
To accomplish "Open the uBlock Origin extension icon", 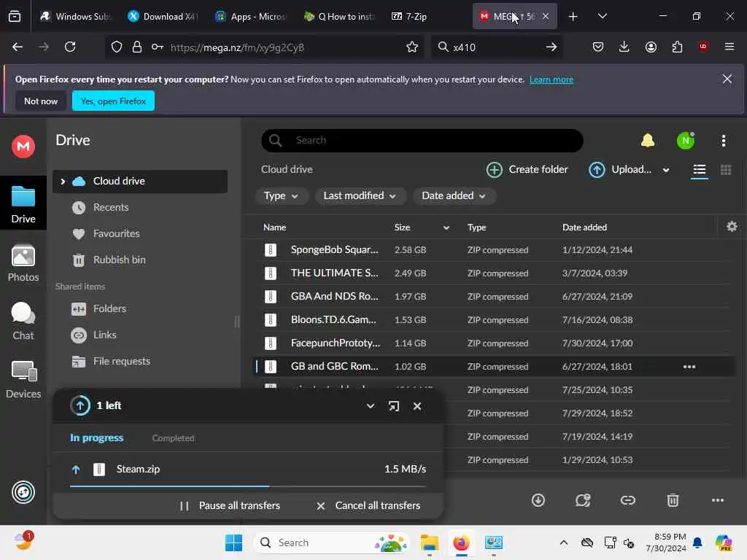I will click(703, 47).
